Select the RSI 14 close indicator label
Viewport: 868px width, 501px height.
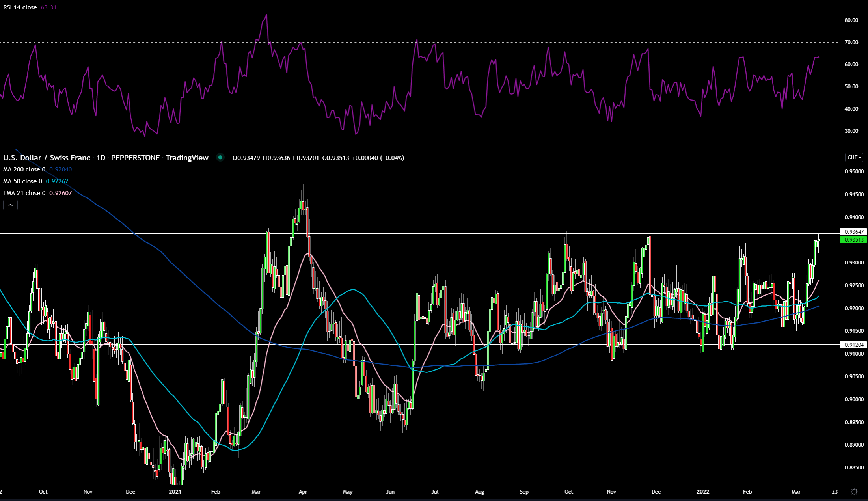(x=20, y=7)
